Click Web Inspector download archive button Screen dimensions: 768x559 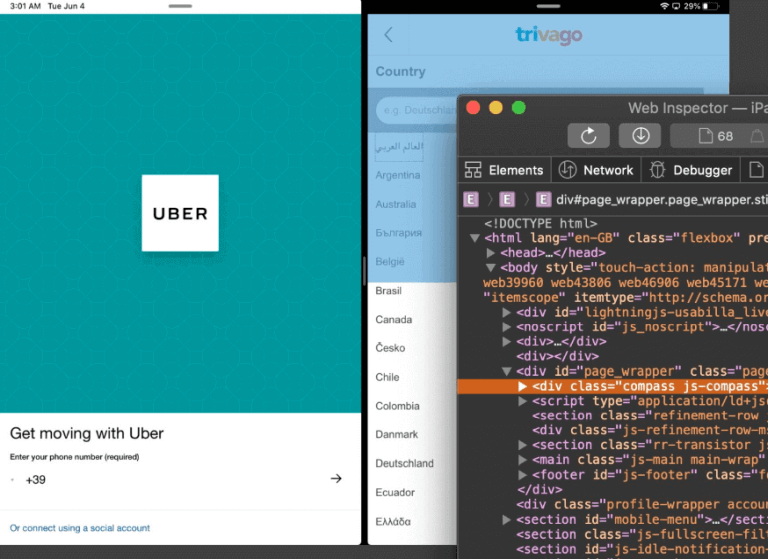tap(640, 136)
